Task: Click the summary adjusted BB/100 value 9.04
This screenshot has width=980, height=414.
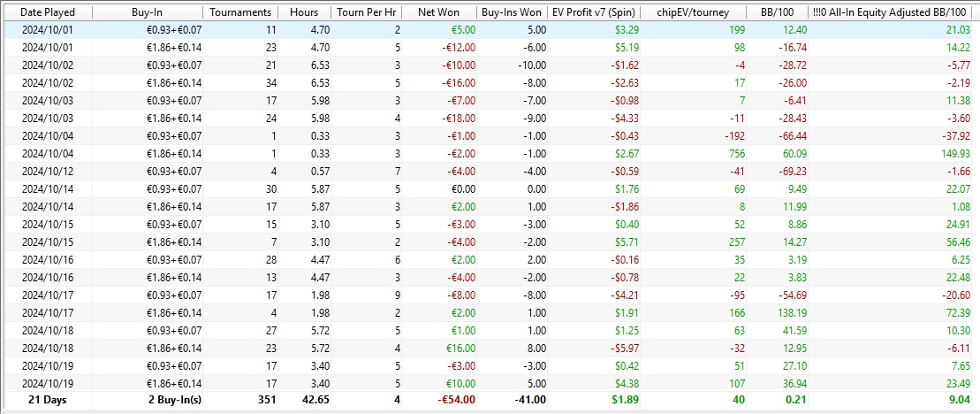Action: pos(960,402)
